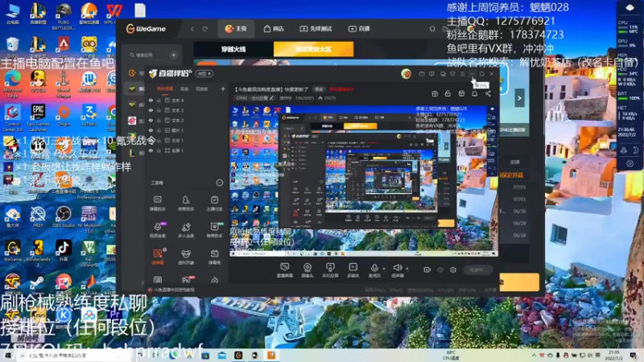Click the hamburger menu icon in title bar
This screenshot has width=644, height=362.
[462, 74]
